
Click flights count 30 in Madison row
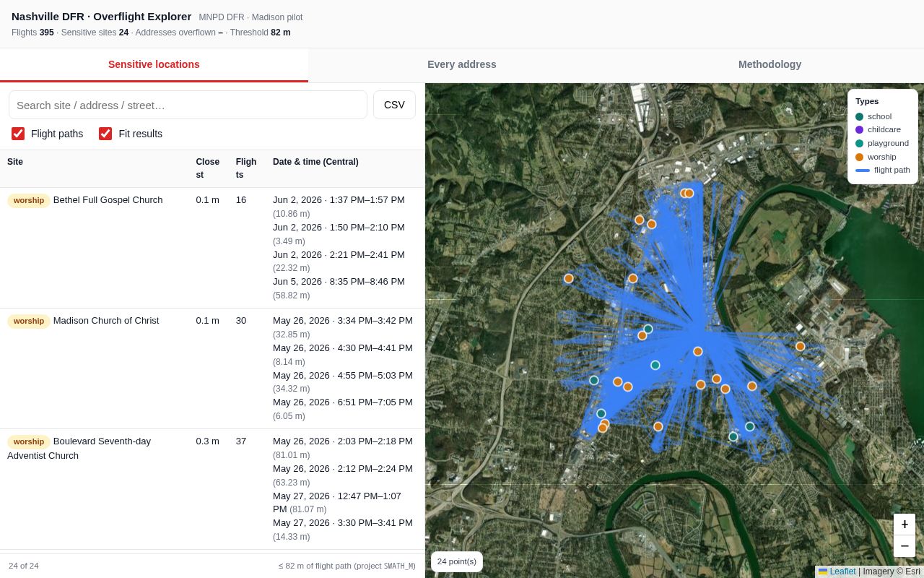point(241,321)
